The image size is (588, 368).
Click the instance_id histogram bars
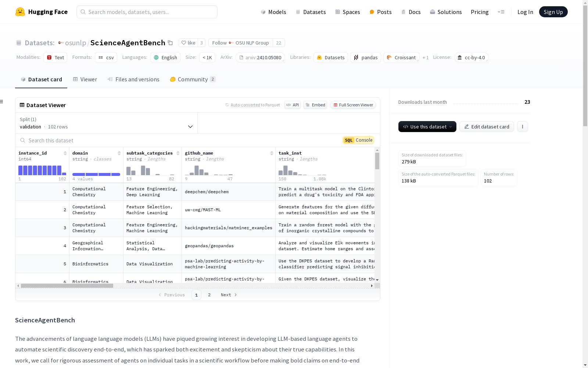pos(42,170)
